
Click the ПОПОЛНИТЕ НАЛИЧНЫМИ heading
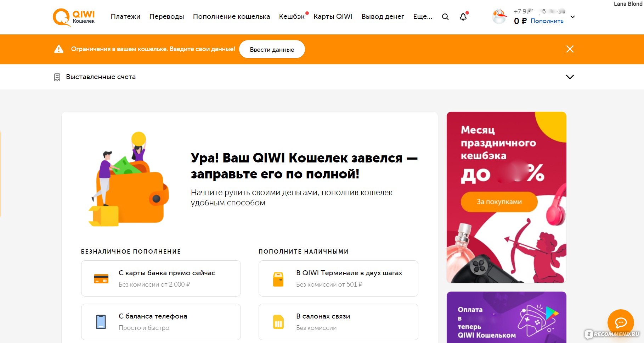(303, 251)
